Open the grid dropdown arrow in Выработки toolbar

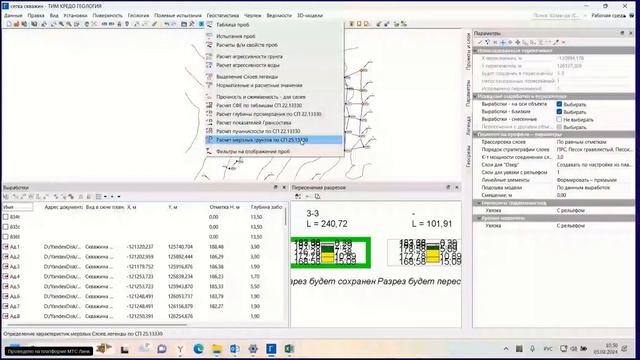click(x=105, y=197)
